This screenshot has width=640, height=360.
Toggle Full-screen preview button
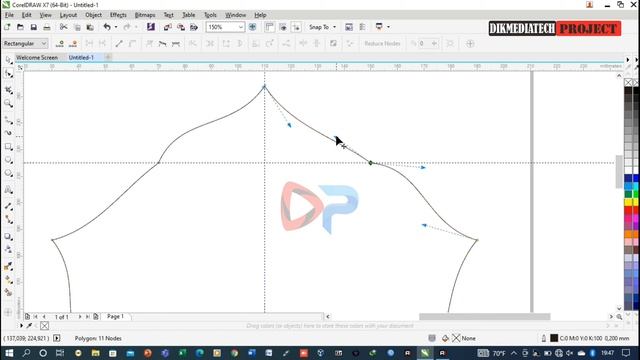pos(252,27)
